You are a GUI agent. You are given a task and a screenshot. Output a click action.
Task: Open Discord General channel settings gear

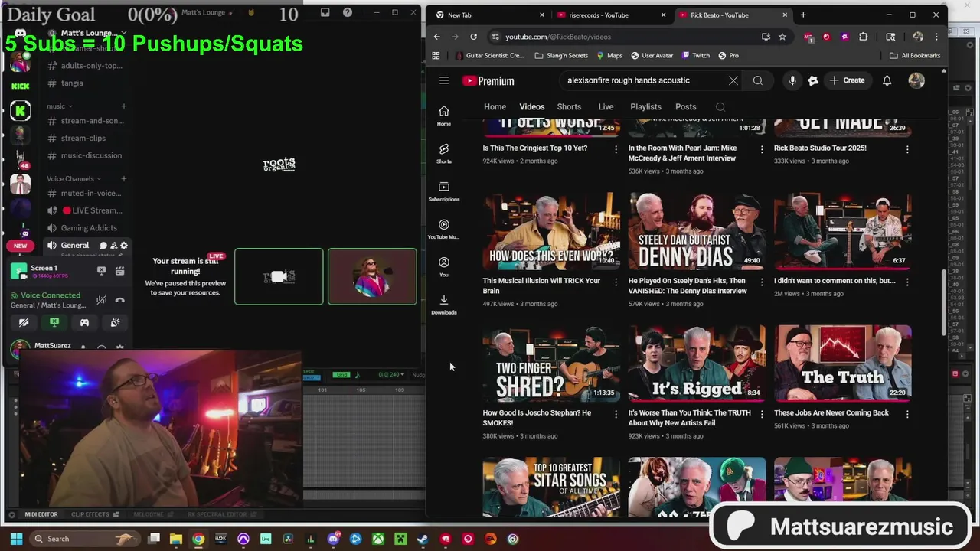click(x=124, y=246)
